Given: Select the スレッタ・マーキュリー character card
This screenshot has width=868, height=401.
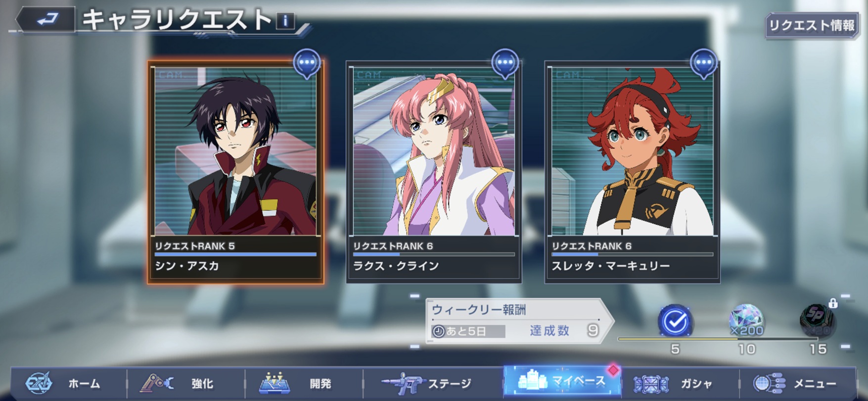Looking at the screenshot, I should (x=632, y=172).
